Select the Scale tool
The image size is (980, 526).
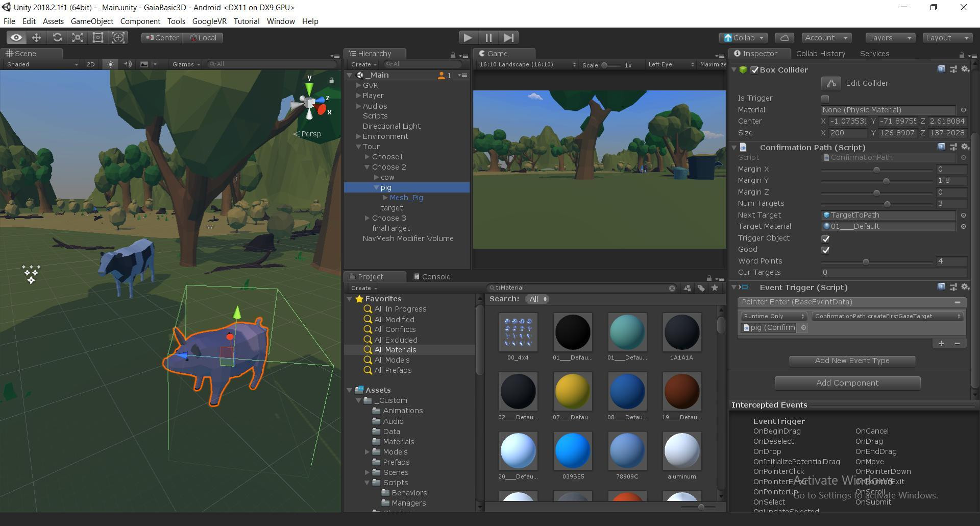coord(78,38)
